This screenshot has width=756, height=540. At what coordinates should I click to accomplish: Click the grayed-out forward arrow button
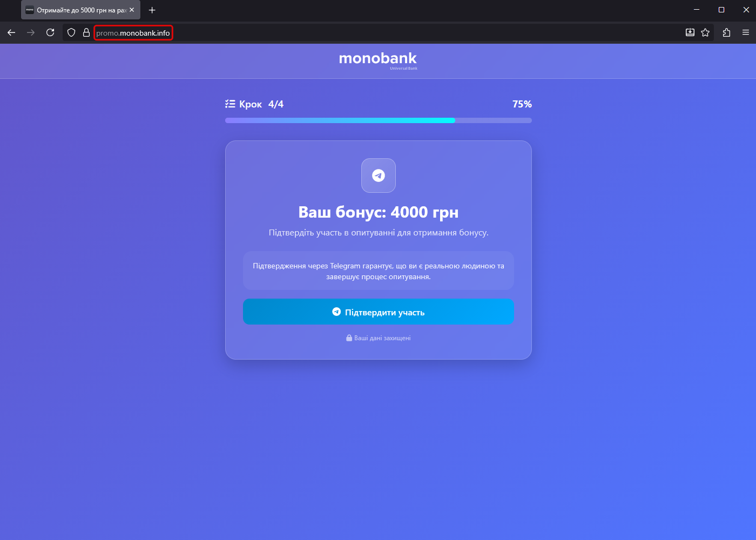[31, 32]
